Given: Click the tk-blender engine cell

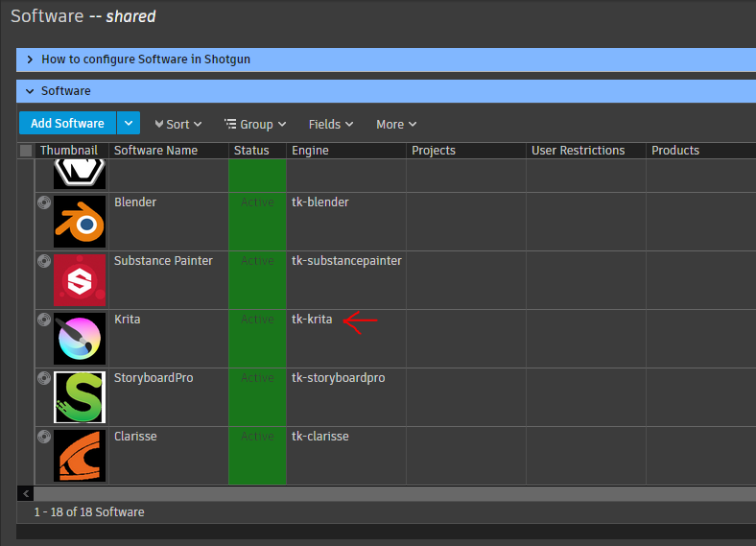Looking at the screenshot, I should [x=346, y=222].
